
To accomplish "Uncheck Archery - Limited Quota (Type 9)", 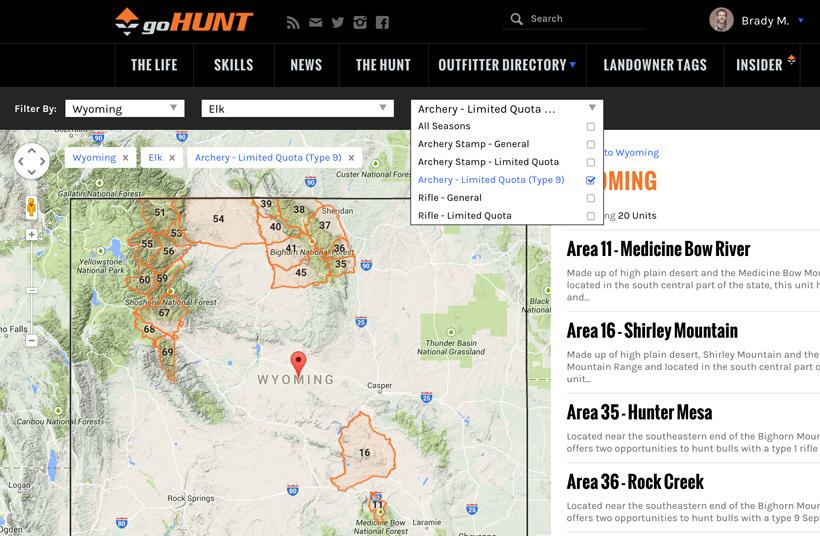I will coord(591,180).
